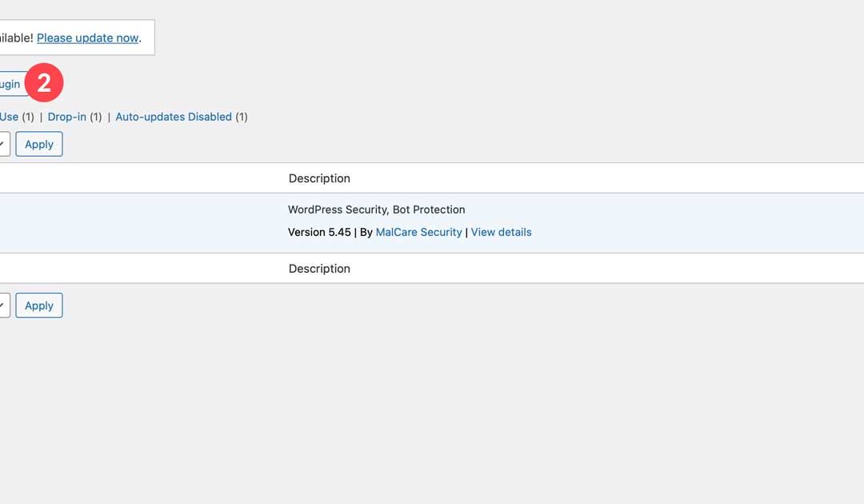
Task: Open the top bulk actions dropdown chevron
Action: [3, 144]
